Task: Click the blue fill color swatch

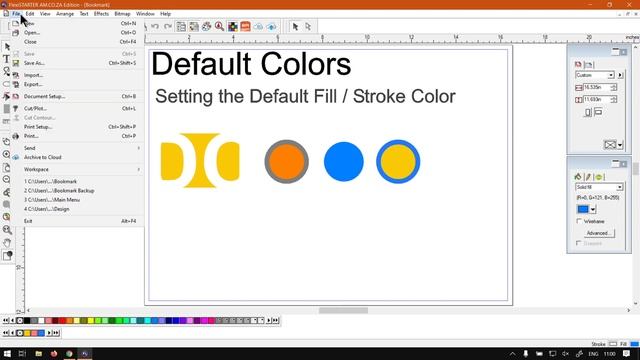Action: (x=583, y=209)
